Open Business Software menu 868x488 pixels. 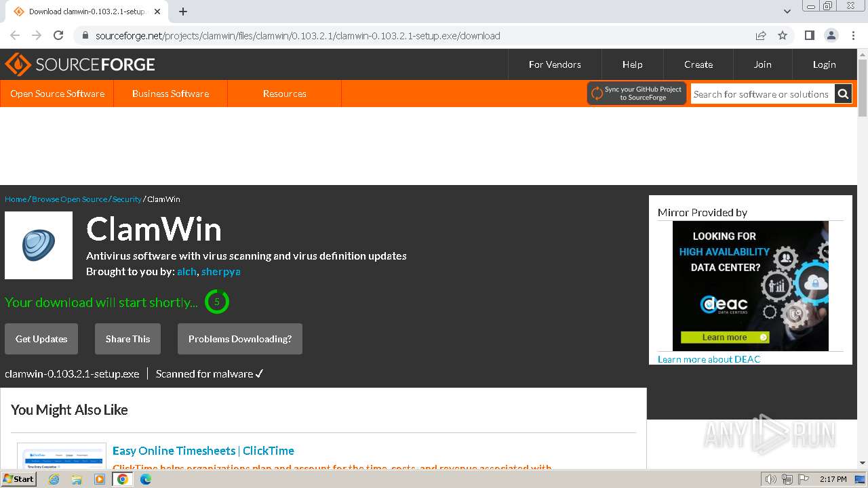coord(170,94)
